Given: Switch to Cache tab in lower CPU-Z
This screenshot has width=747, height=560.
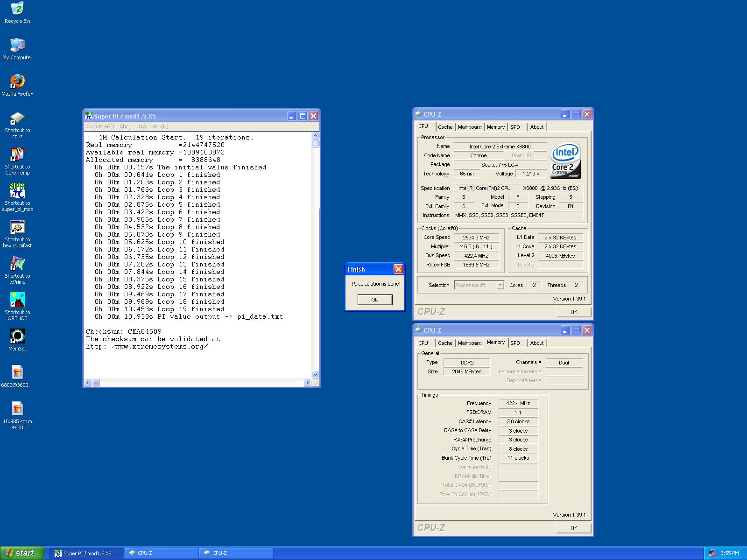Looking at the screenshot, I should tap(445, 343).
